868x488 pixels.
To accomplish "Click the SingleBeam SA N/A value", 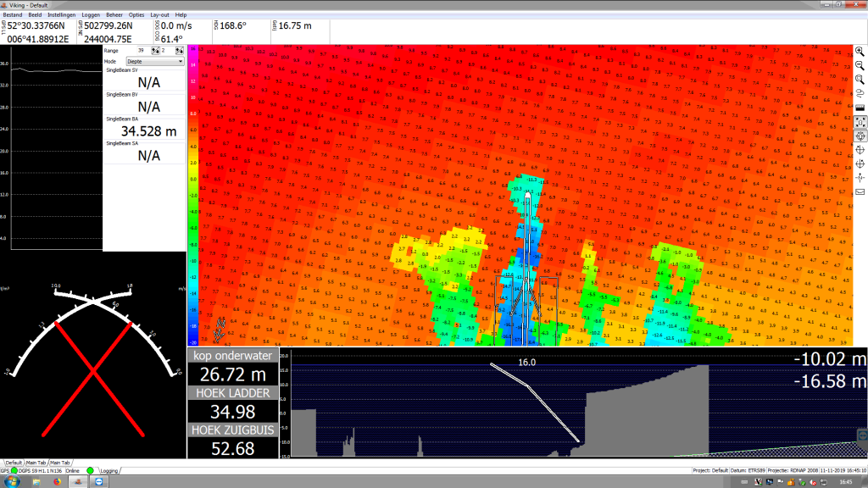I will click(149, 156).
